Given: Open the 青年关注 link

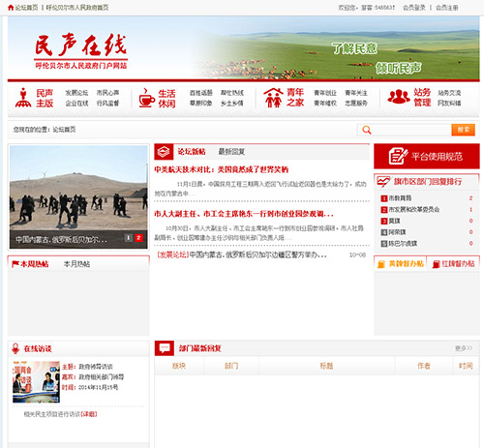Looking at the screenshot, I should pyautogui.click(x=356, y=93).
